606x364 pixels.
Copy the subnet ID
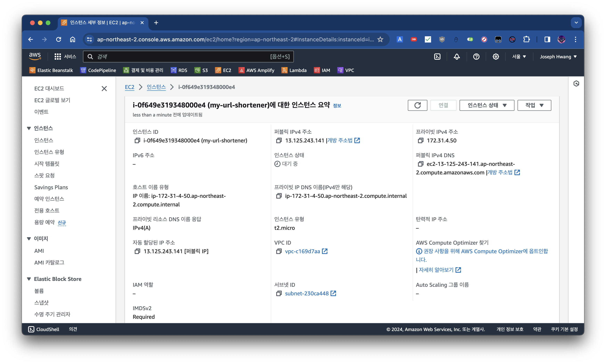279,293
